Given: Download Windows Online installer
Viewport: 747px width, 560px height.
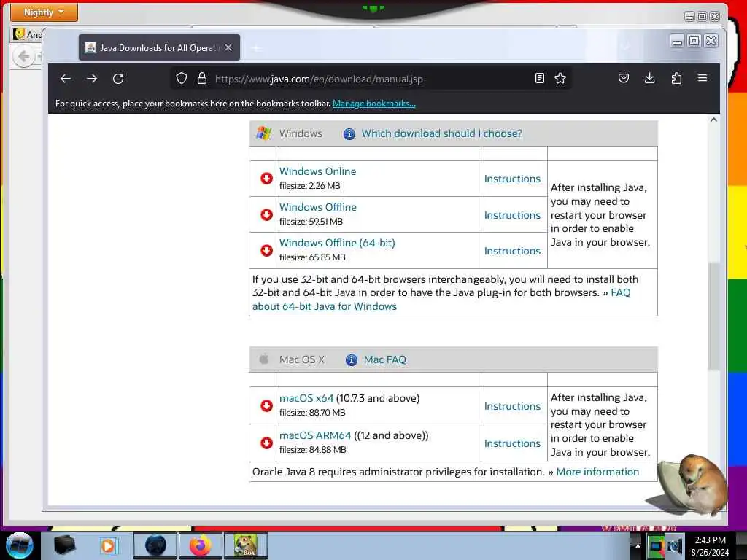Looking at the screenshot, I should 318,171.
